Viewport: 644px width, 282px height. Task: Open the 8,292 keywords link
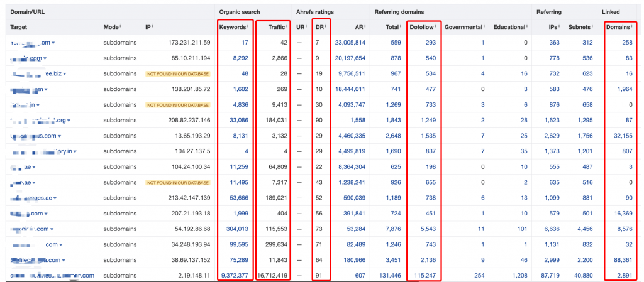[240, 58]
